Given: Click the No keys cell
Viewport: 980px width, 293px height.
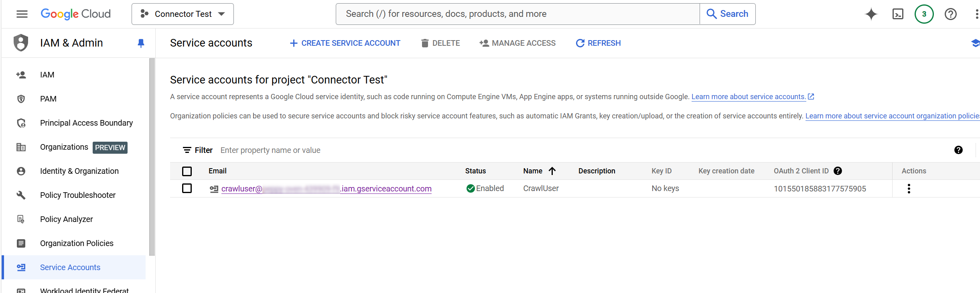Looking at the screenshot, I should coord(665,188).
